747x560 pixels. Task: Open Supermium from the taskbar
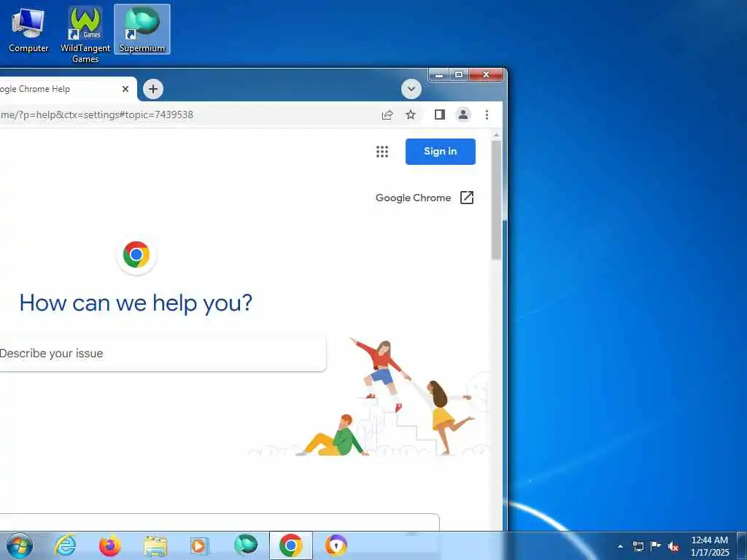(x=246, y=545)
